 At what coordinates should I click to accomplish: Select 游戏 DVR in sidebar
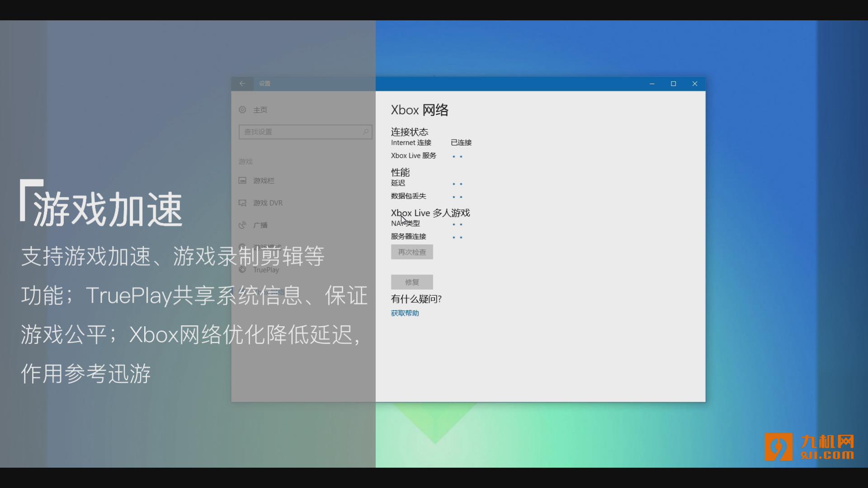268,203
